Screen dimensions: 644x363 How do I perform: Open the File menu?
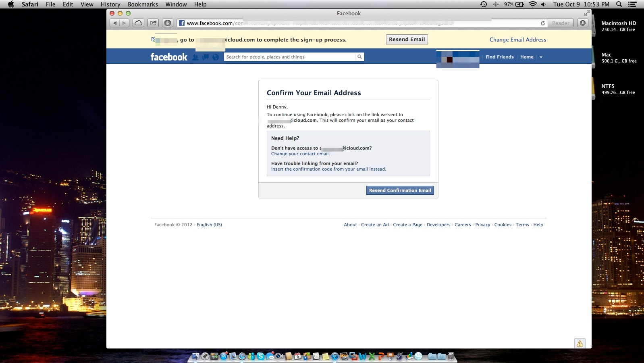click(x=50, y=4)
